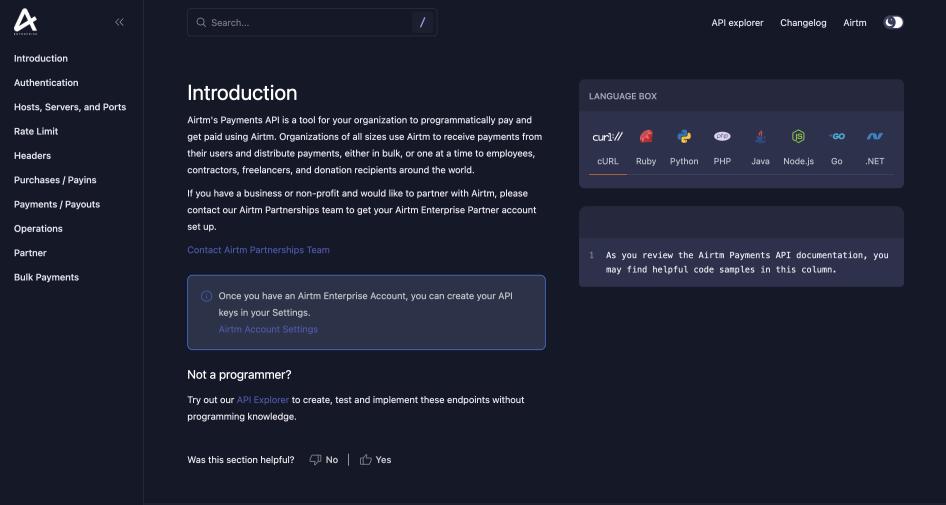Click line number 1 in code sample
The image size is (946, 505).
click(592, 255)
